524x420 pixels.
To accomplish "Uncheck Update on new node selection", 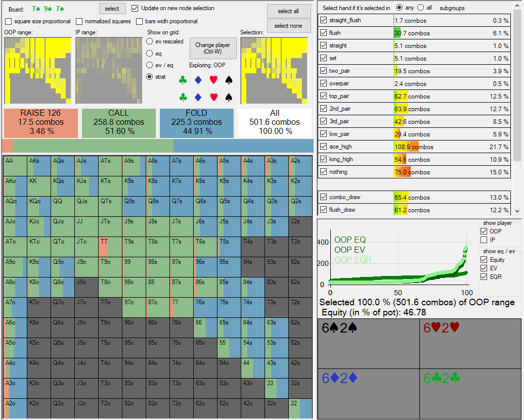I will pos(135,8).
